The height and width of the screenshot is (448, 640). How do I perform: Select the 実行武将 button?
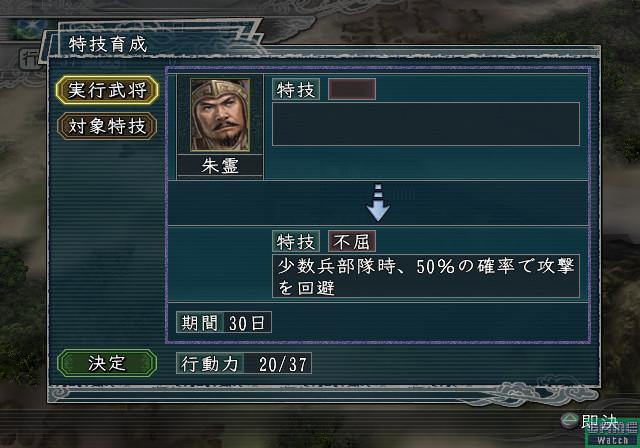click(x=107, y=90)
